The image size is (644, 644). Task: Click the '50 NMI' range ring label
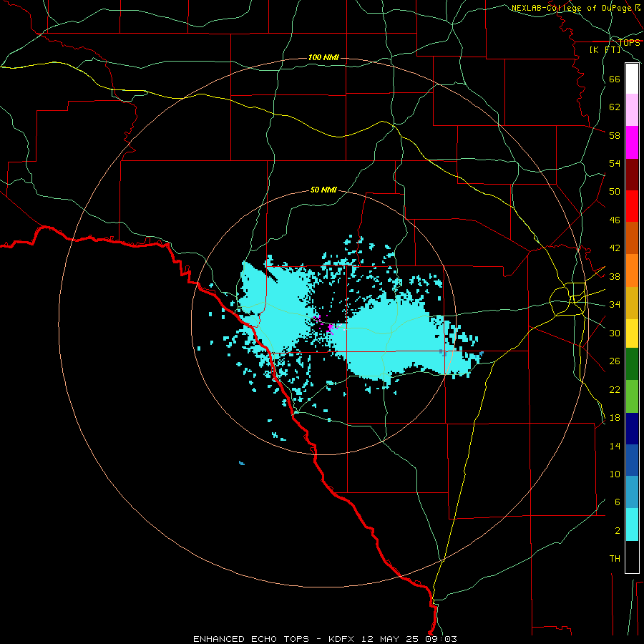click(323, 190)
